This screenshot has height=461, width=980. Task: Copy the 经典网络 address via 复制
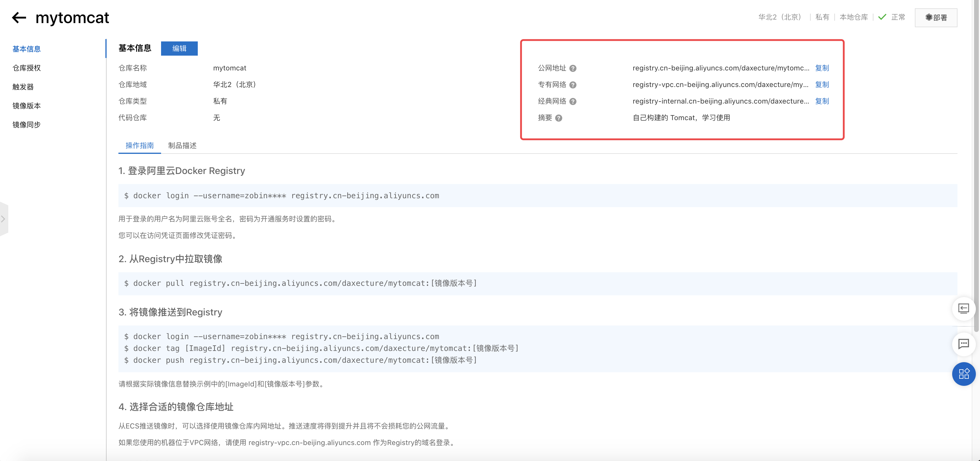(x=822, y=101)
